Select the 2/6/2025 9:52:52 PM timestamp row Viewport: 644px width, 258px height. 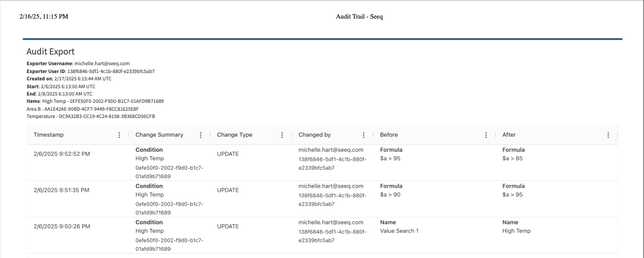tap(61, 154)
